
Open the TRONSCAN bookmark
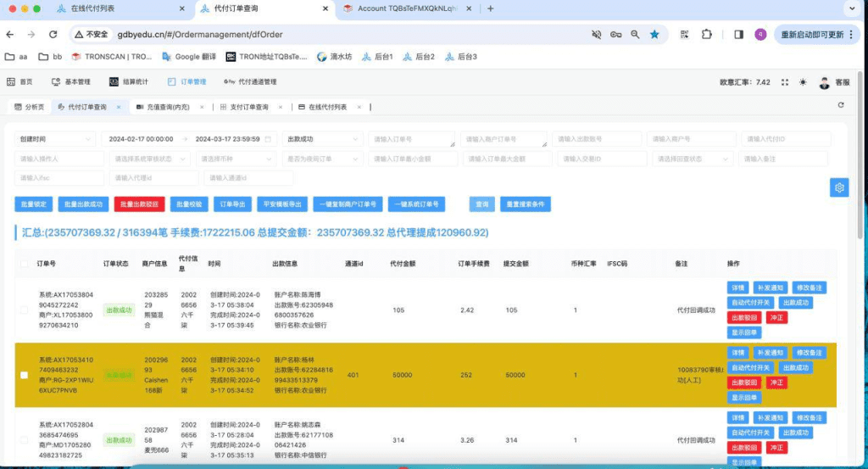tap(112, 57)
